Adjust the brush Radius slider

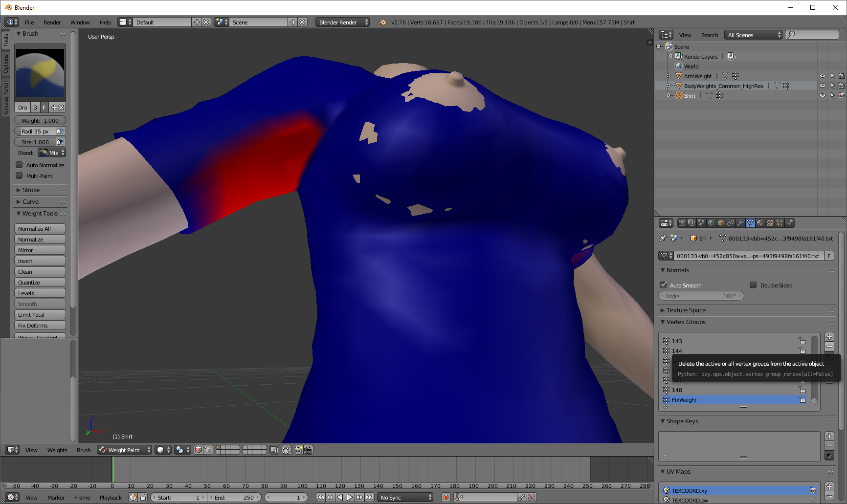coord(35,131)
